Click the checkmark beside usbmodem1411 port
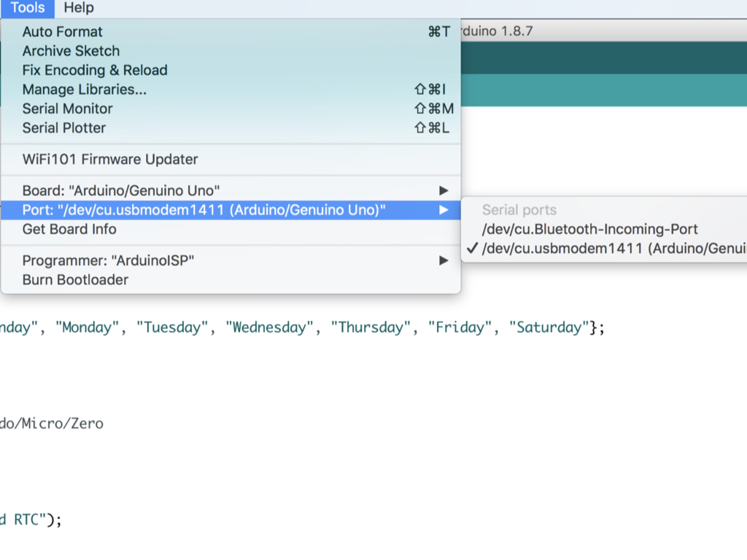Viewport: 747px width, 560px height. tap(472, 248)
